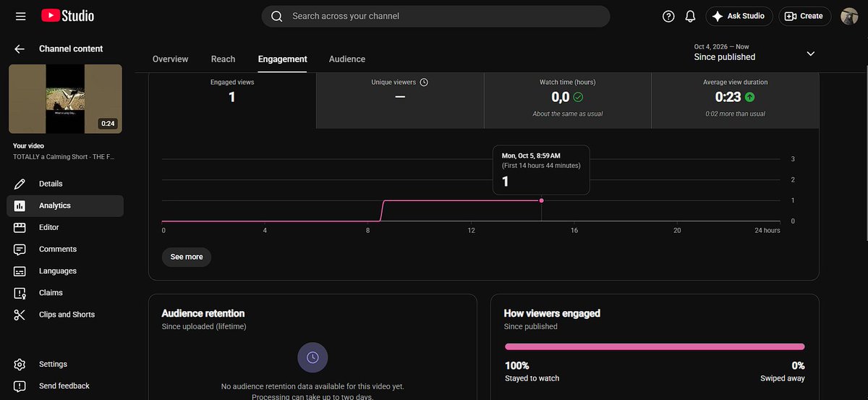Viewport: 868px width, 400px height.
Task: Open the Languages page
Action: click(x=65, y=271)
